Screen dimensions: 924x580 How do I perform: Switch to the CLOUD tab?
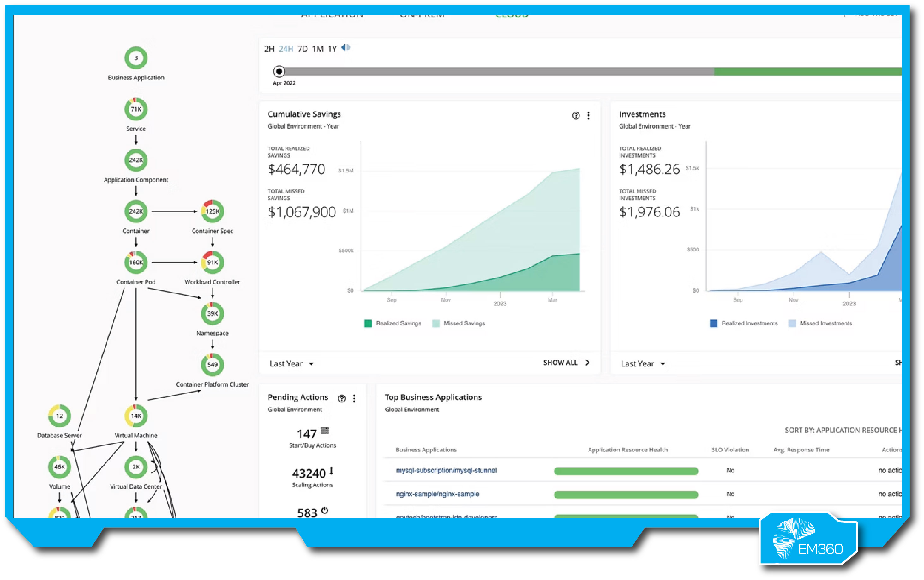pyautogui.click(x=513, y=15)
